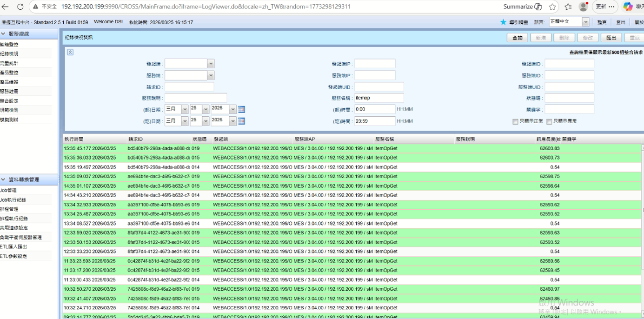Screen dimensions: 644x319
Task: Open Job管理 in the sidebar
Action: pos(8,190)
